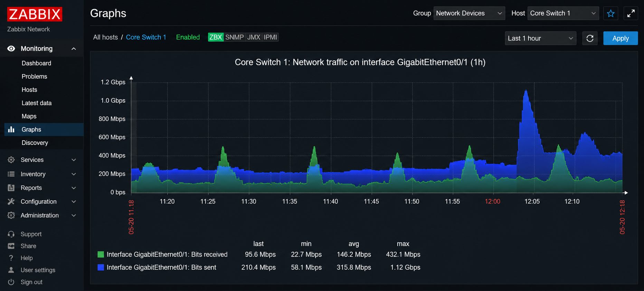Viewport: 644px width, 291px height.
Task: Click the Services gear icon
Action: (11, 160)
